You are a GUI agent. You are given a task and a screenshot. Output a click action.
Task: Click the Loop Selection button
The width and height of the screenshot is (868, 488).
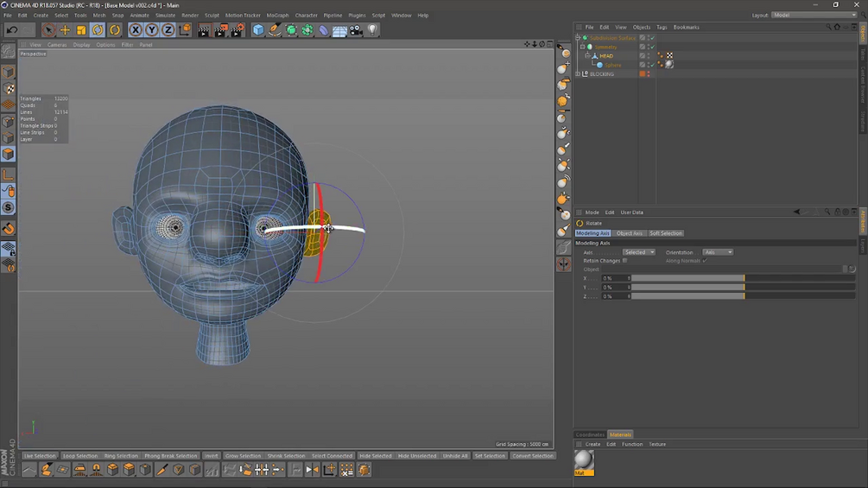80,456
